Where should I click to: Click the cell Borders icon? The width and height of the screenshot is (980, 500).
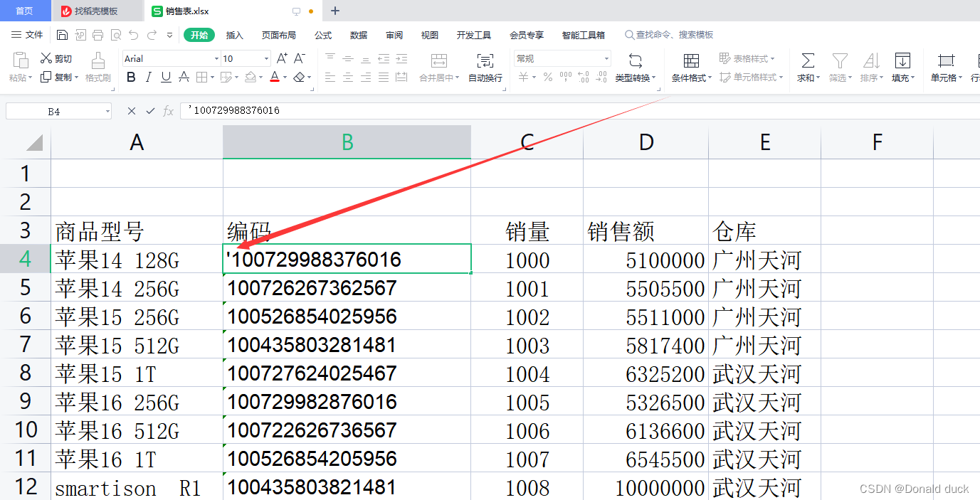tap(201, 78)
